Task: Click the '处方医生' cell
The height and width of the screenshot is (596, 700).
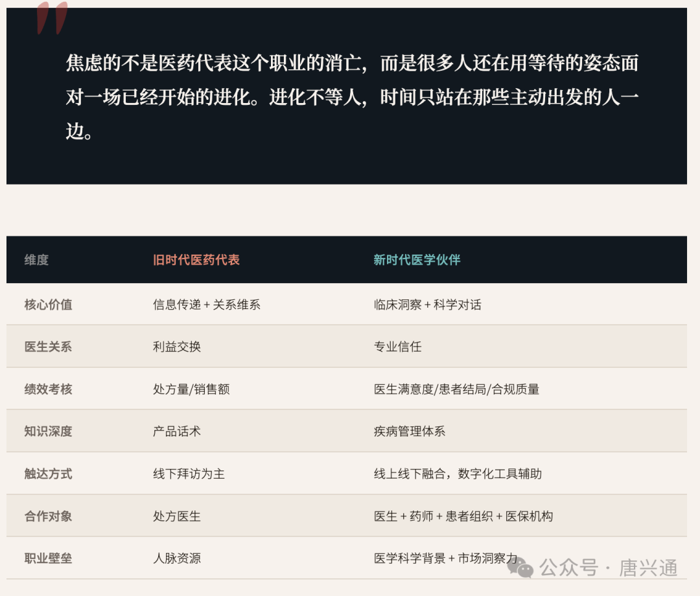Action: click(177, 516)
